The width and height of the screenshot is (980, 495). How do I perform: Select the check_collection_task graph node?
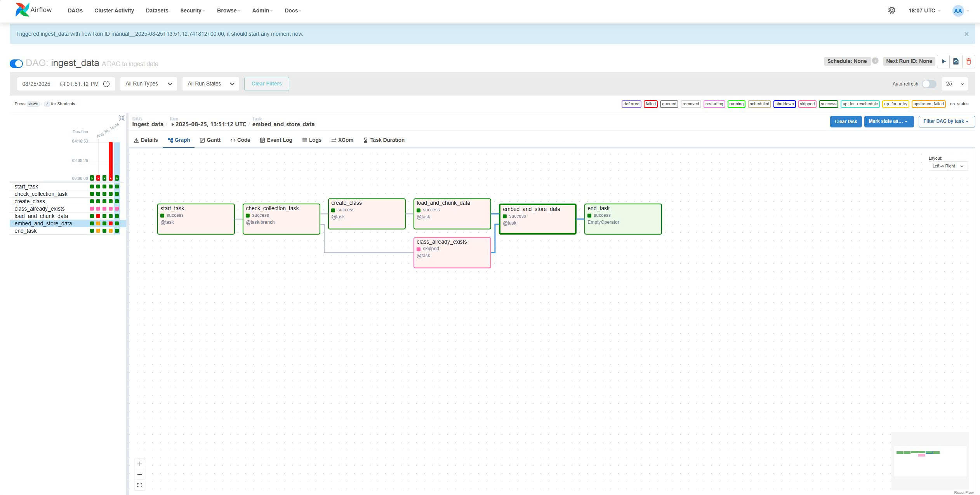[281, 219]
